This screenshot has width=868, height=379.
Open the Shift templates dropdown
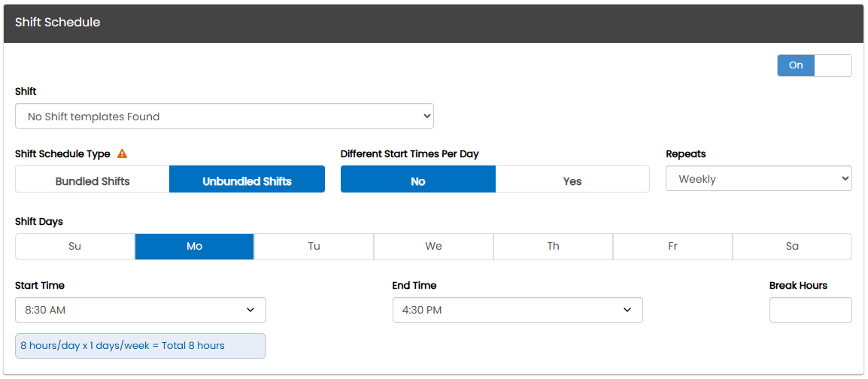pyautogui.click(x=224, y=117)
